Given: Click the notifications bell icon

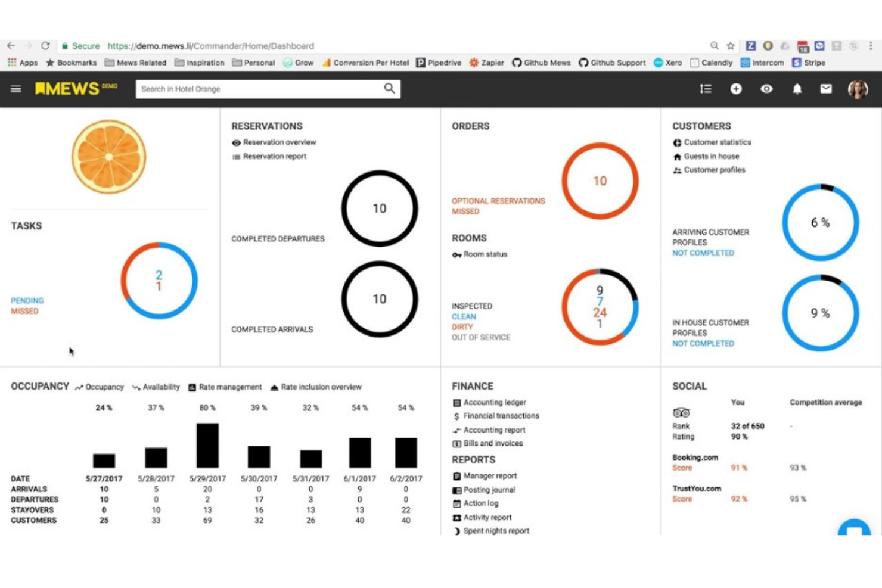Looking at the screenshot, I should pyautogui.click(x=797, y=88).
